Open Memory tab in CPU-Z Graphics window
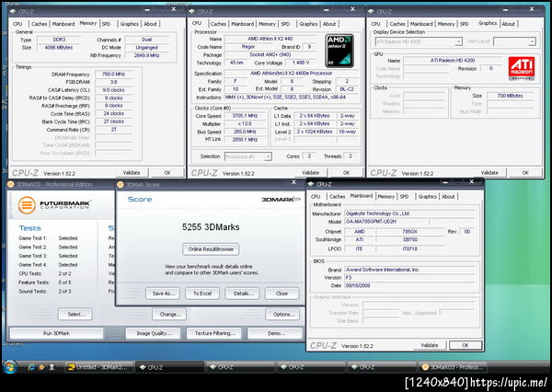This screenshot has width=552, height=392. point(446,24)
